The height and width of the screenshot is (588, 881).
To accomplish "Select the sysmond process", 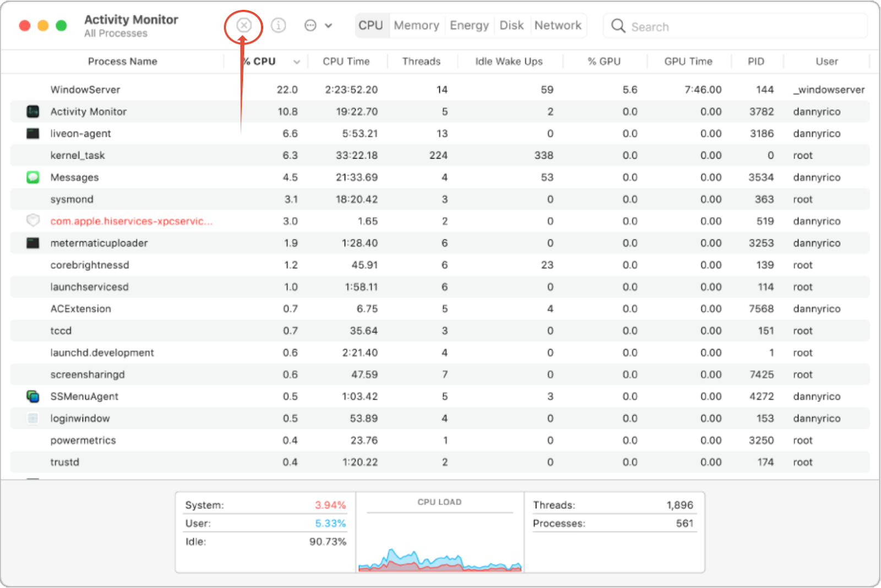I will [440, 199].
